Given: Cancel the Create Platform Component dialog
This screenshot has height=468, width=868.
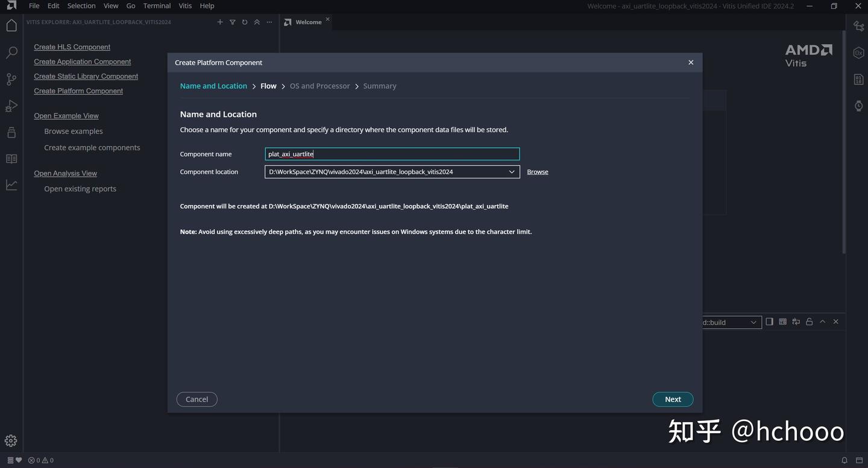Looking at the screenshot, I should pyautogui.click(x=197, y=399).
